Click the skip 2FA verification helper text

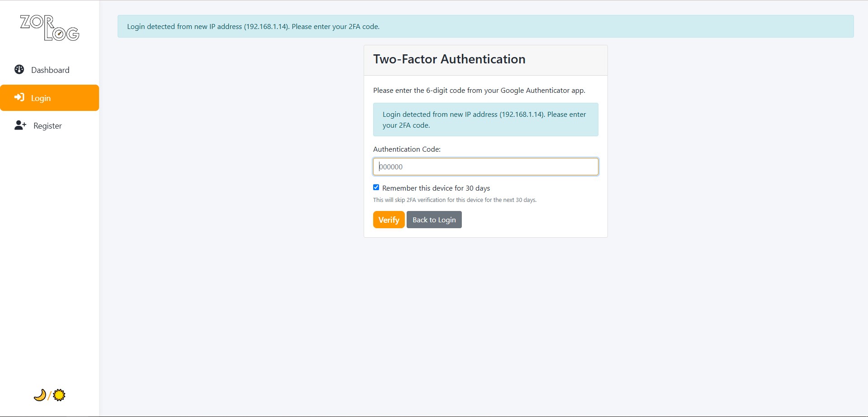[455, 200]
